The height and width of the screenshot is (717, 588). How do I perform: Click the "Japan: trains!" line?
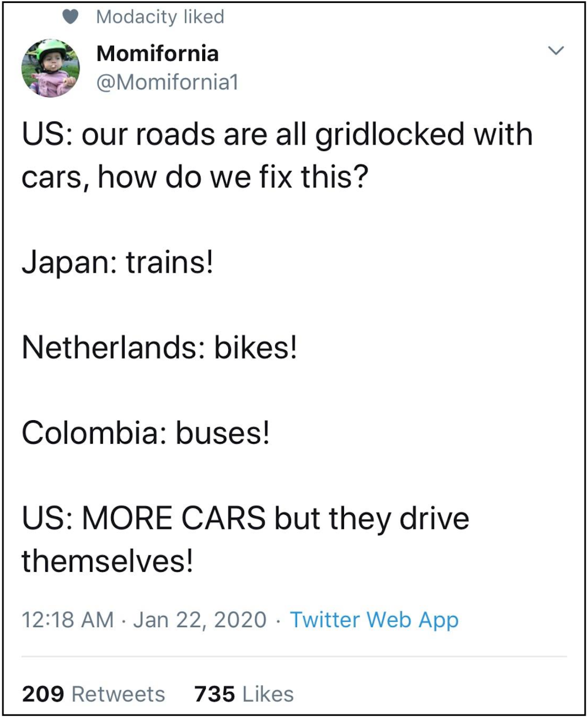[x=117, y=263]
